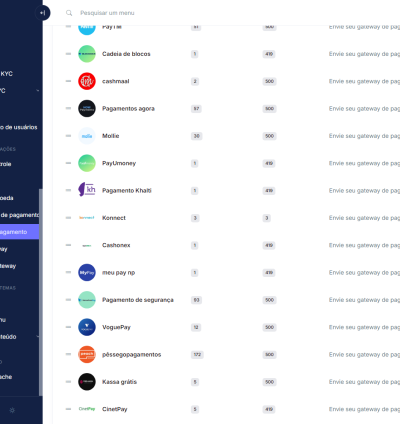Screen dimensions: 400x424
Task: Click 'Envie seu gateway' text in Cashonex row
Action: point(364,245)
